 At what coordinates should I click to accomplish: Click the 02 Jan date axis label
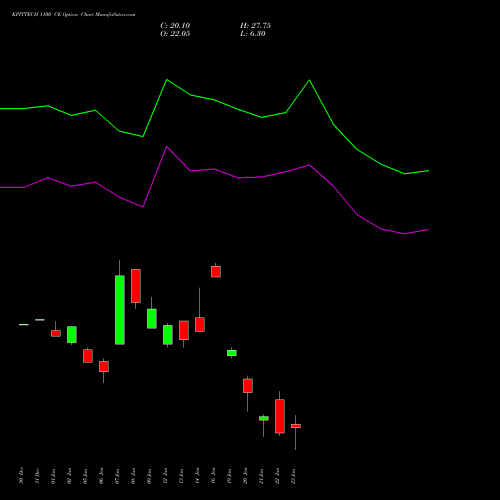click(x=69, y=476)
